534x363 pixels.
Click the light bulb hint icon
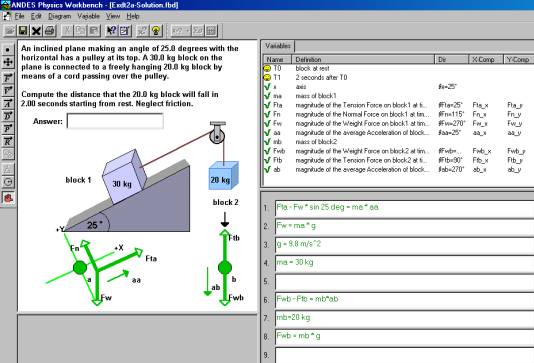pos(156,31)
